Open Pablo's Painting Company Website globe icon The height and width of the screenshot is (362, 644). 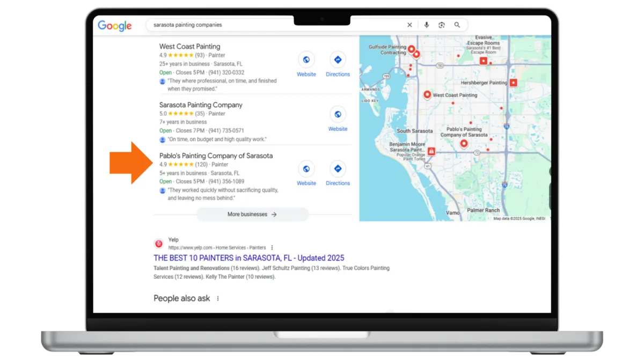[306, 168]
